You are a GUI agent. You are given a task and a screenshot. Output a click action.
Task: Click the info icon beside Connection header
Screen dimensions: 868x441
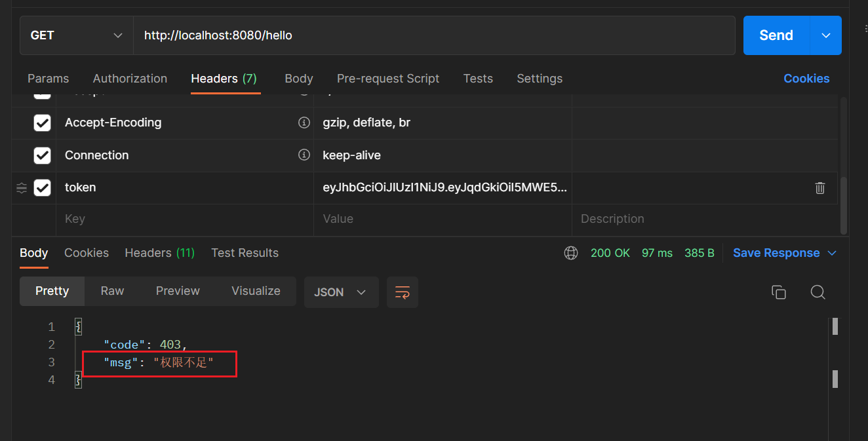(x=304, y=155)
